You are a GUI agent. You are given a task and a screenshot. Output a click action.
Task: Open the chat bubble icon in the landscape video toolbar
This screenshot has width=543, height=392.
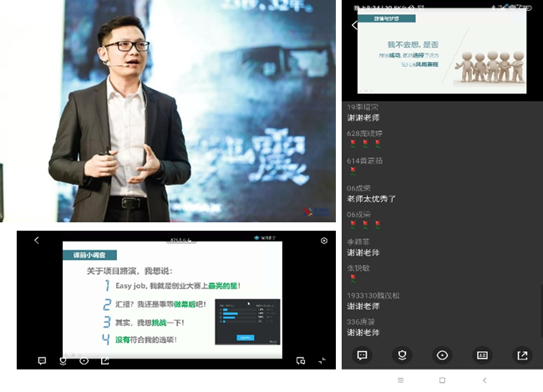pyautogui.click(x=42, y=360)
